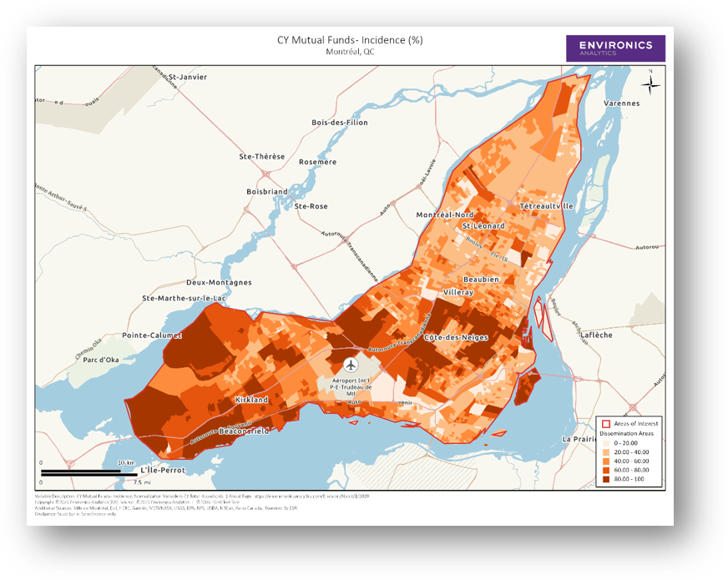The image size is (728, 580).
Task: Click the 'Tétreaultville' map label
Action: (547, 206)
